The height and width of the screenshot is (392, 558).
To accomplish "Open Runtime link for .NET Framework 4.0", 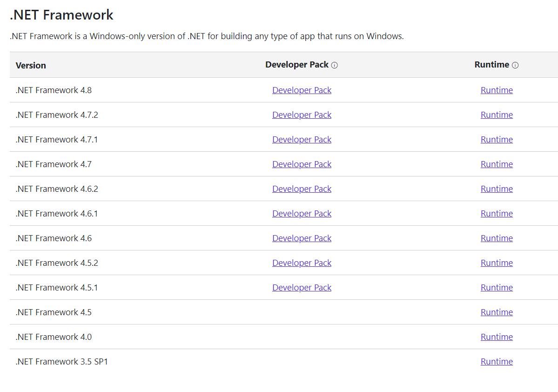I will coord(497,337).
